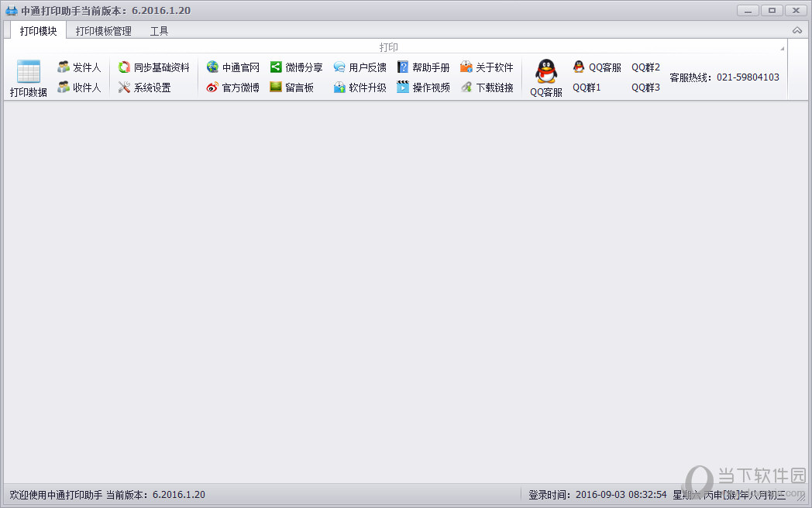Minimize the 中通打印助手 window

point(748,10)
